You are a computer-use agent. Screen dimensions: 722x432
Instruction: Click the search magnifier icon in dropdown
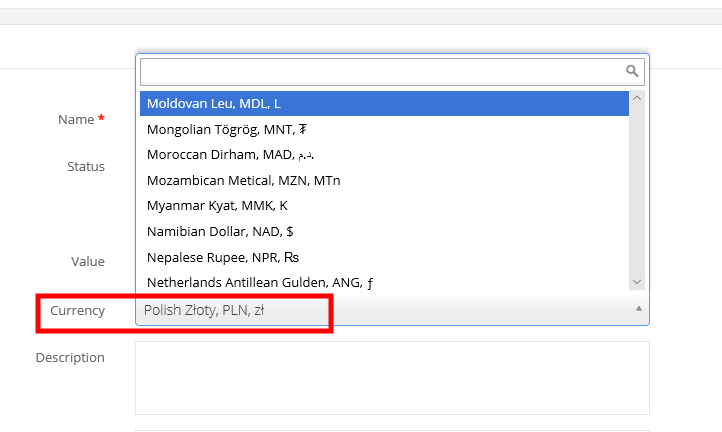click(632, 71)
